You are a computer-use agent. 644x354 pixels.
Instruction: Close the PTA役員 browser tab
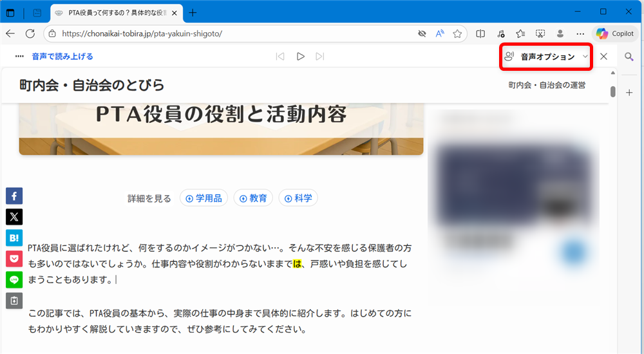tap(174, 13)
